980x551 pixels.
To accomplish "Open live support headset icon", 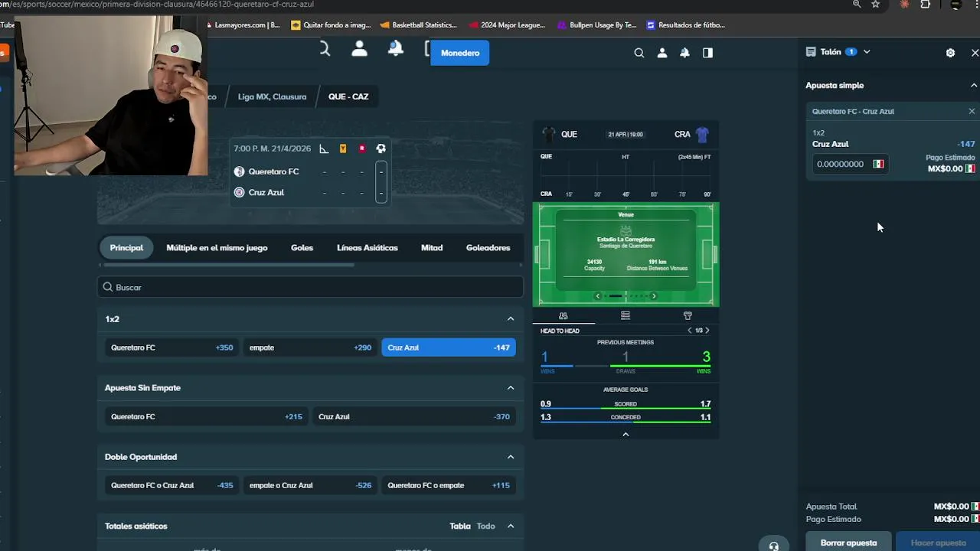I will click(773, 546).
